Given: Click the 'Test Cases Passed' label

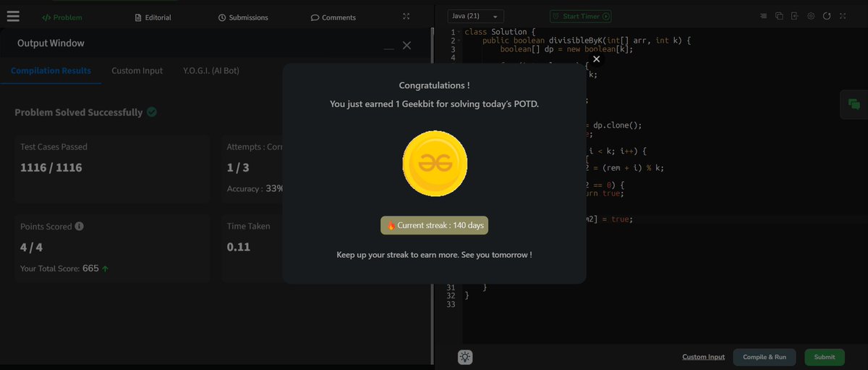Looking at the screenshot, I should click(x=54, y=147).
